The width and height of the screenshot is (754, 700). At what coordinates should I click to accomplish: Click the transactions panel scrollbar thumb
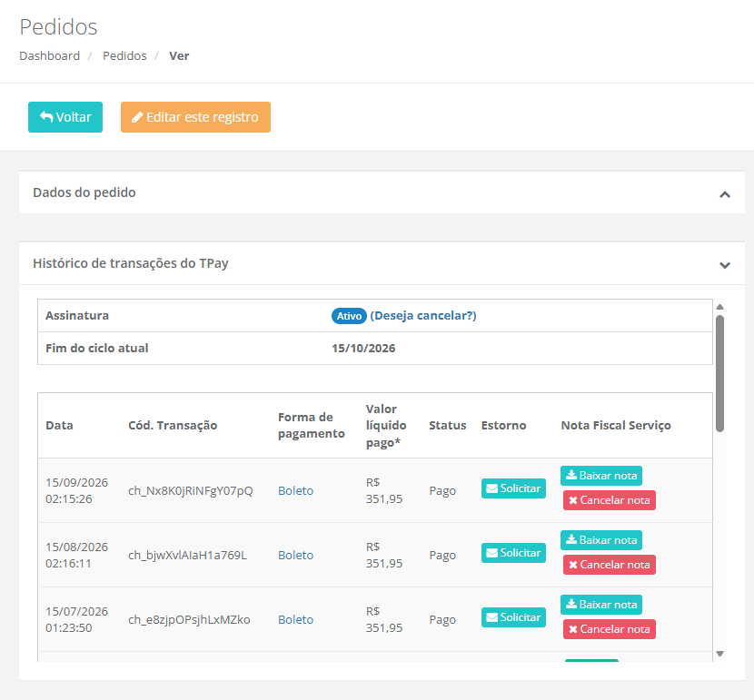(x=719, y=373)
